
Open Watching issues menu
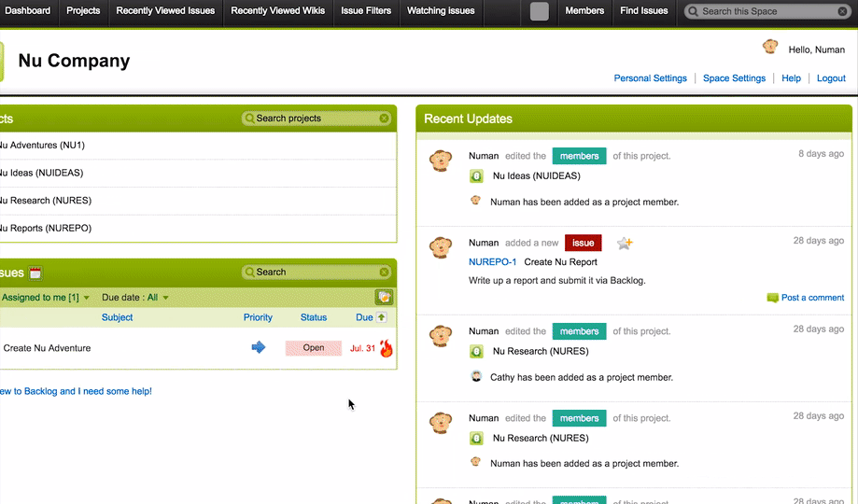pos(441,11)
